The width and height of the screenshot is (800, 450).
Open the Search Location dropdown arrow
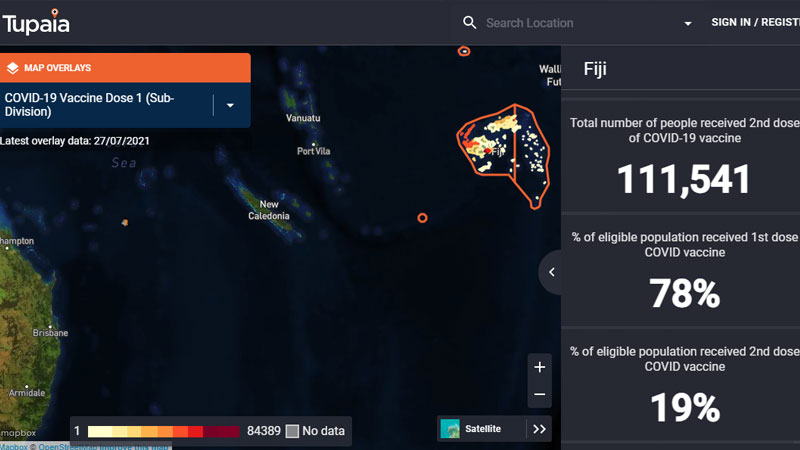point(688,23)
